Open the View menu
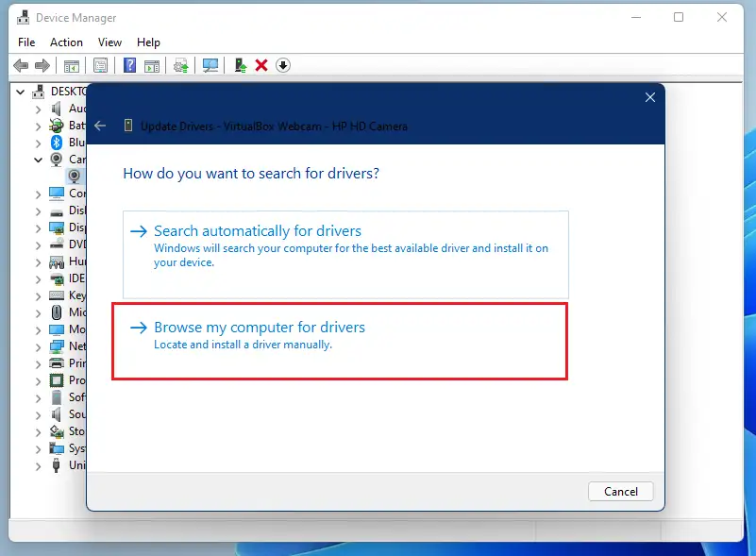 pos(109,42)
